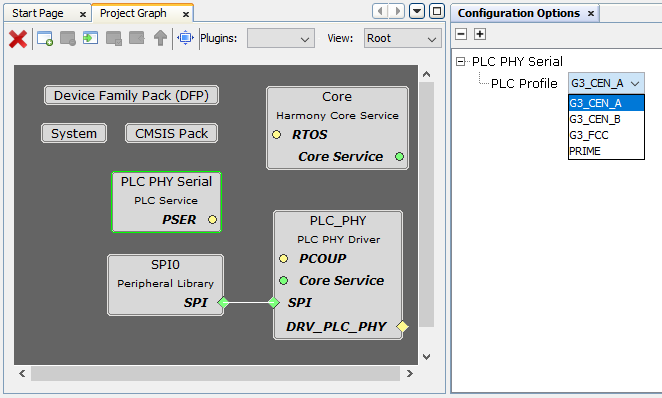This screenshot has width=662, height=398.
Task: Click the up arrow view parent icon
Action: (160, 38)
